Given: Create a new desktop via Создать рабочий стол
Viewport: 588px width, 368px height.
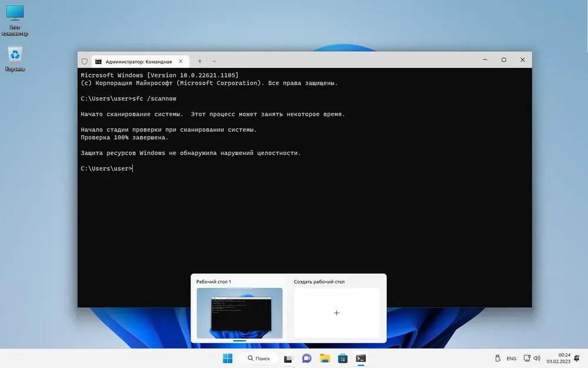Looking at the screenshot, I should [337, 313].
